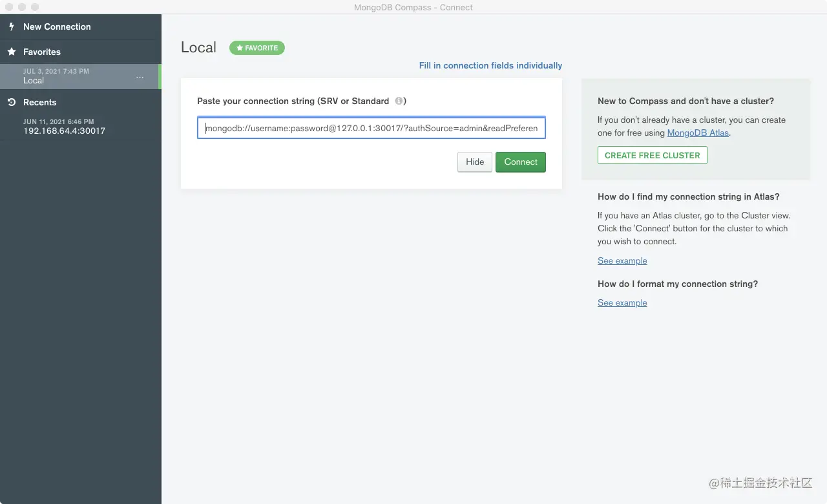The image size is (827, 504).
Task: Click the star icon beside Favorites
Action: (x=12, y=52)
